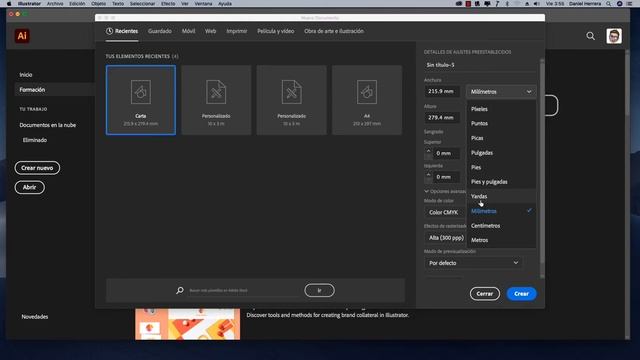
Task: Collapse the Opciones avanzadas section
Action: coord(445,191)
